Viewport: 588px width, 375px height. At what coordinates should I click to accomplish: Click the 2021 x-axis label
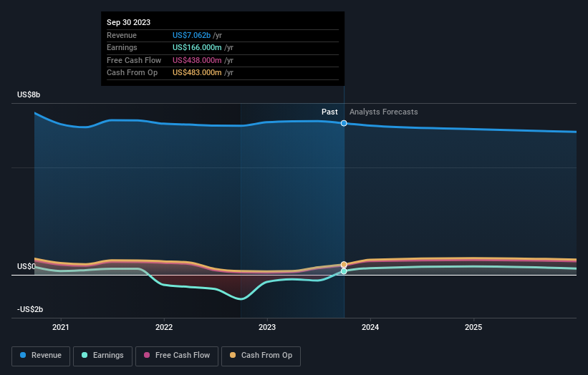click(x=61, y=327)
